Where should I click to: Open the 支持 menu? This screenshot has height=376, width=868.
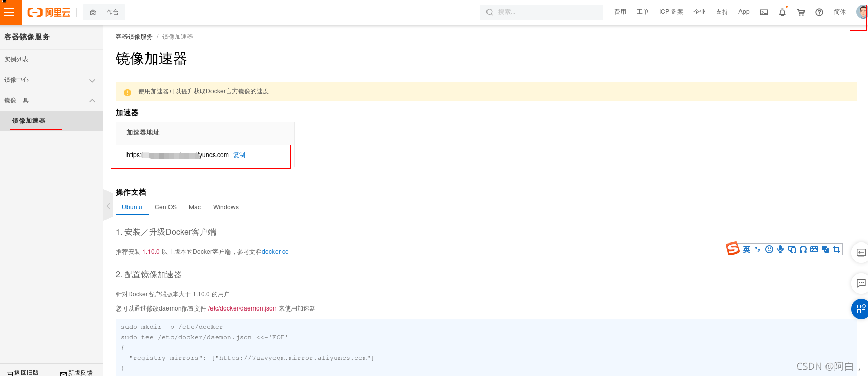click(722, 12)
